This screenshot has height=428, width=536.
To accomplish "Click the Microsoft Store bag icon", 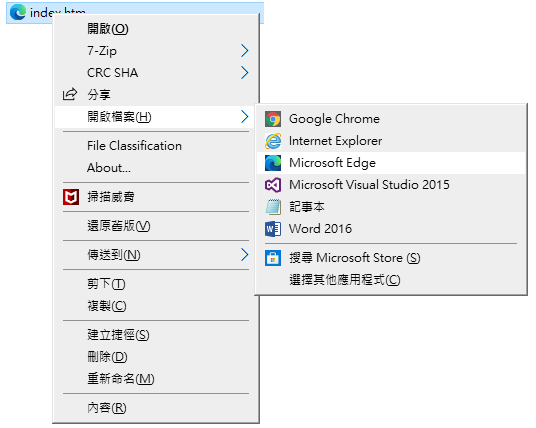I will (x=273, y=258).
